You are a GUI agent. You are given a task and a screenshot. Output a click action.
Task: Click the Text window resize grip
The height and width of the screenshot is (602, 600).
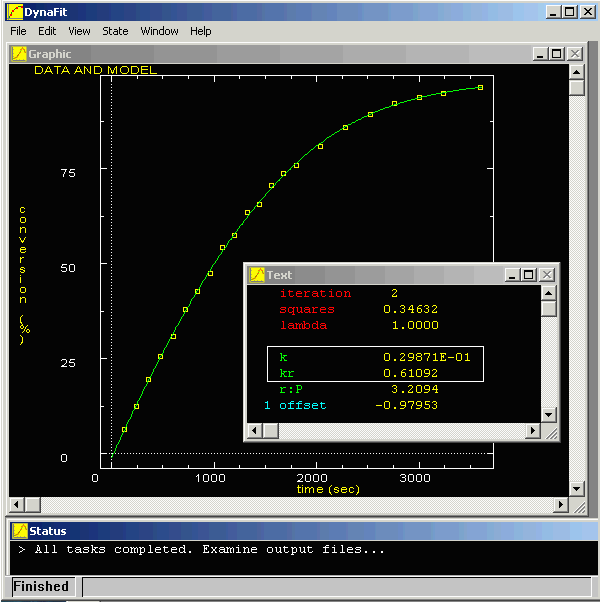pos(550,431)
